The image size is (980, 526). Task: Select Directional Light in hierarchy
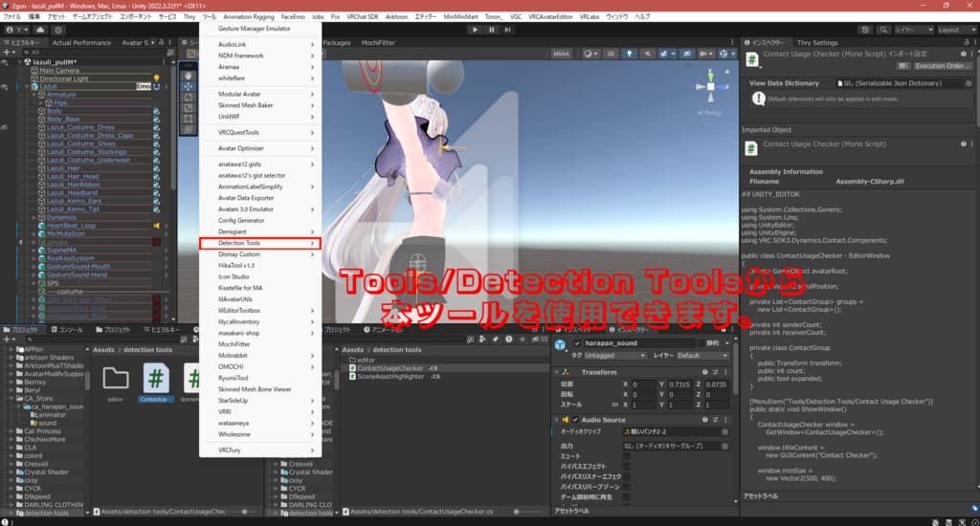64,78
